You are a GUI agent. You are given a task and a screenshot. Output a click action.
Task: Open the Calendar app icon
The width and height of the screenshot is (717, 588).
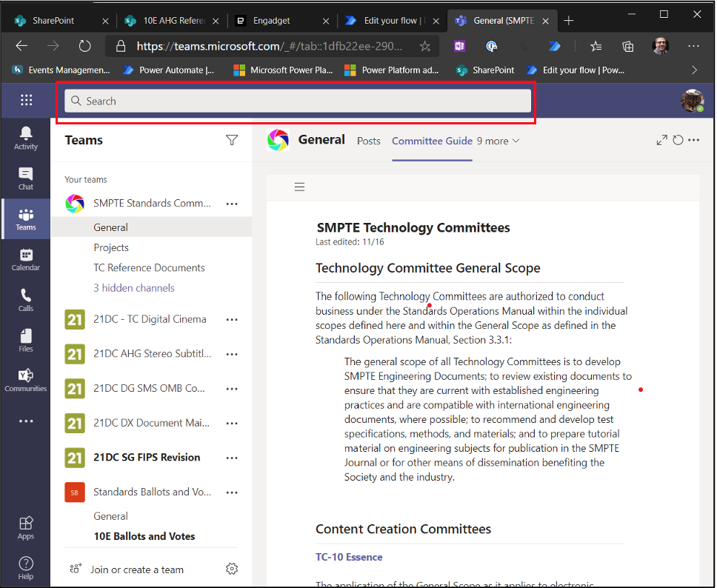[x=26, y=259]
